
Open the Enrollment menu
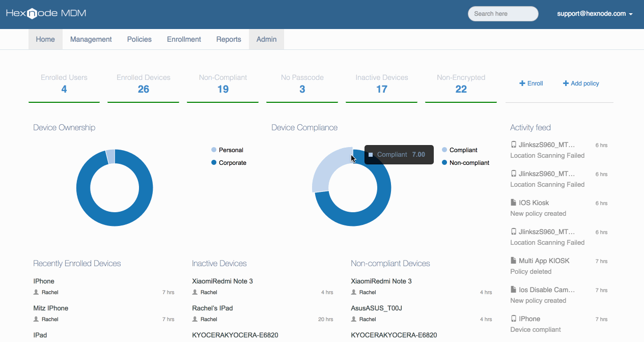pos(184,39)
